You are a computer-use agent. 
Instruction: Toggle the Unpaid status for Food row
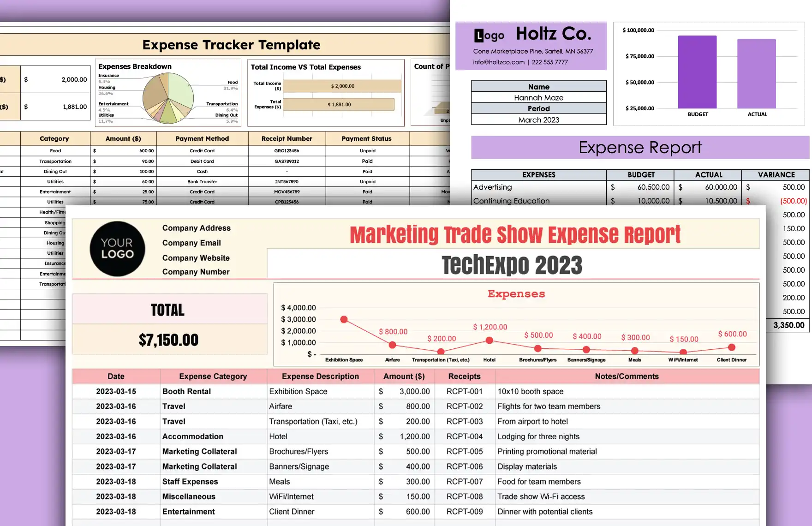[x=367, y=150]
